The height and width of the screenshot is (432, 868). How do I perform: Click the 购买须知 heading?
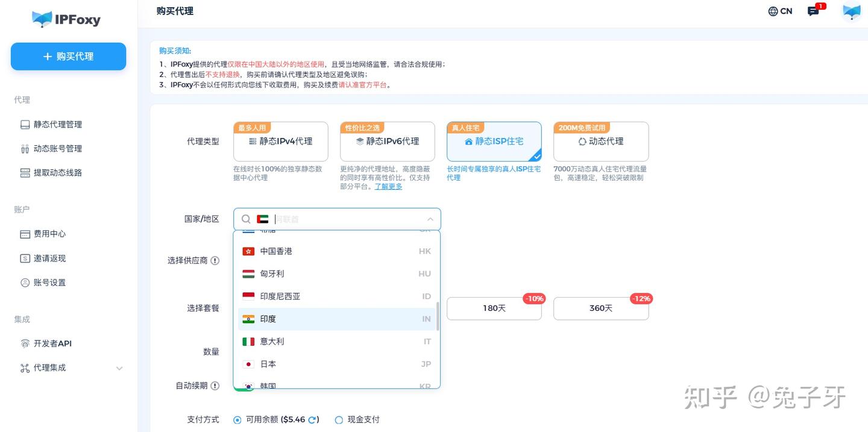click(175, 51)
